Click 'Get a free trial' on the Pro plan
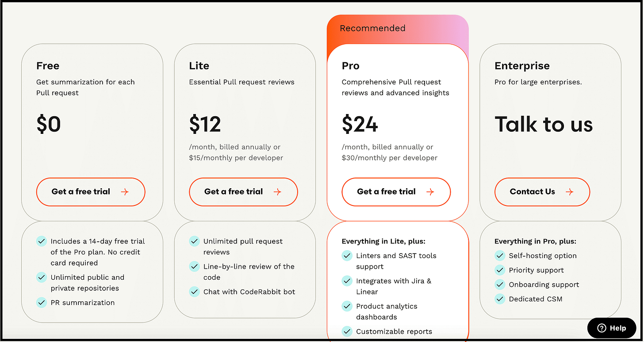The image size is (644, 342). [x=386, y=192]
